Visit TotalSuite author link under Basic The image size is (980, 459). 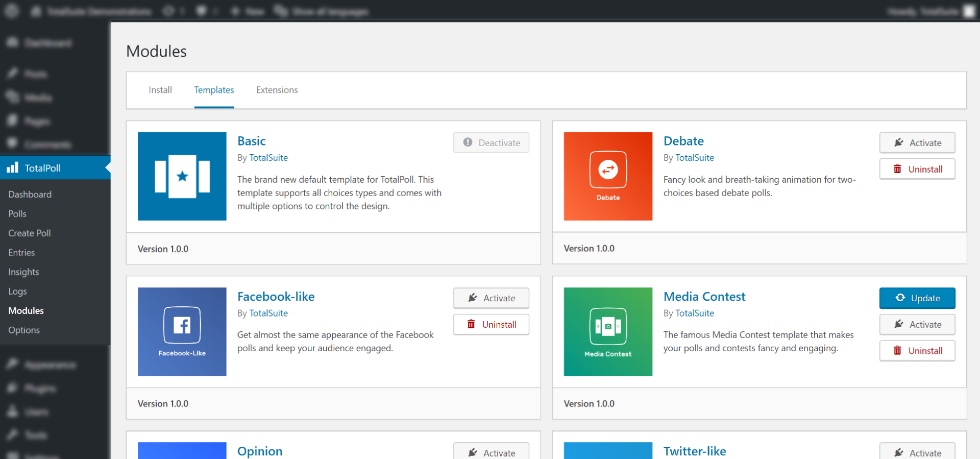268,158
